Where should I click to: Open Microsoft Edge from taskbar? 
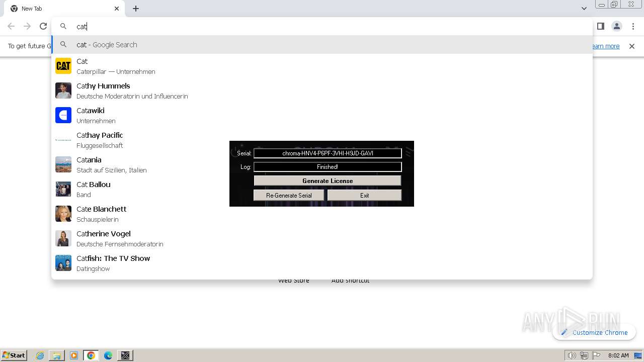pyautogui.click(x=108, y=355)
